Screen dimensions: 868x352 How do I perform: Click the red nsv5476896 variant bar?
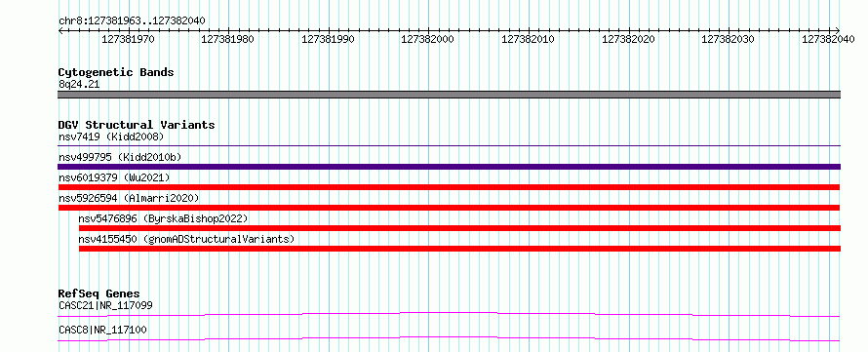coord(460,228)
